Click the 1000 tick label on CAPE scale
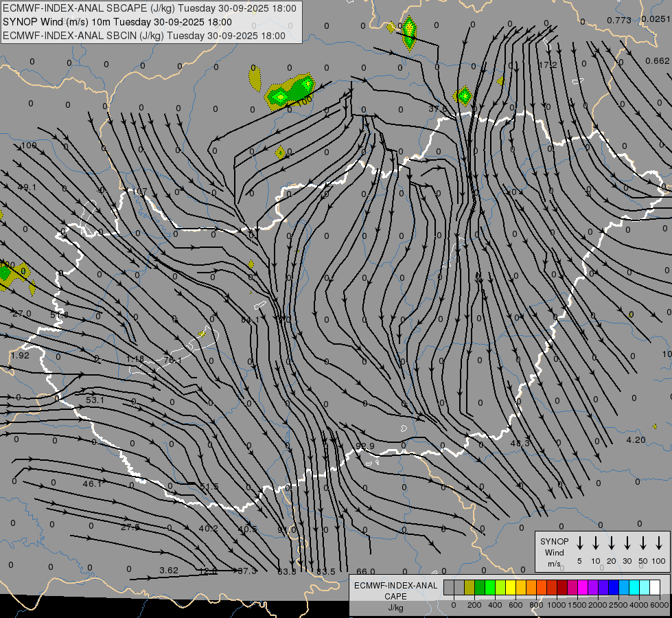This screenshot has width=672, height=618. pyautogui.click(x=556, y=605)
